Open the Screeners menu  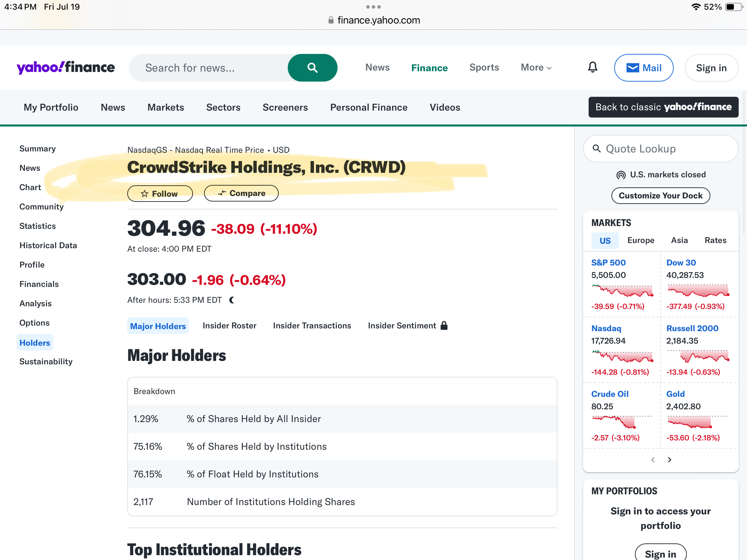(x=285, y=108)
